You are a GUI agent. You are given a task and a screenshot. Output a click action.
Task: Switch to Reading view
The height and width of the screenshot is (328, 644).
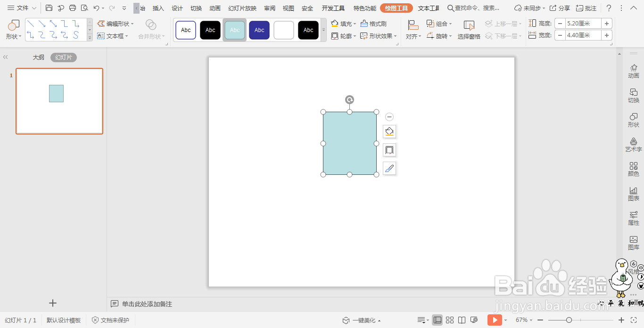coord(462,320)
